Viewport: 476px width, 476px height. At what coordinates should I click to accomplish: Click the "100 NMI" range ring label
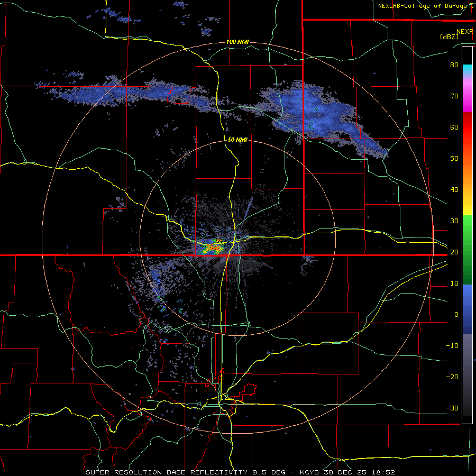point(237,42)
